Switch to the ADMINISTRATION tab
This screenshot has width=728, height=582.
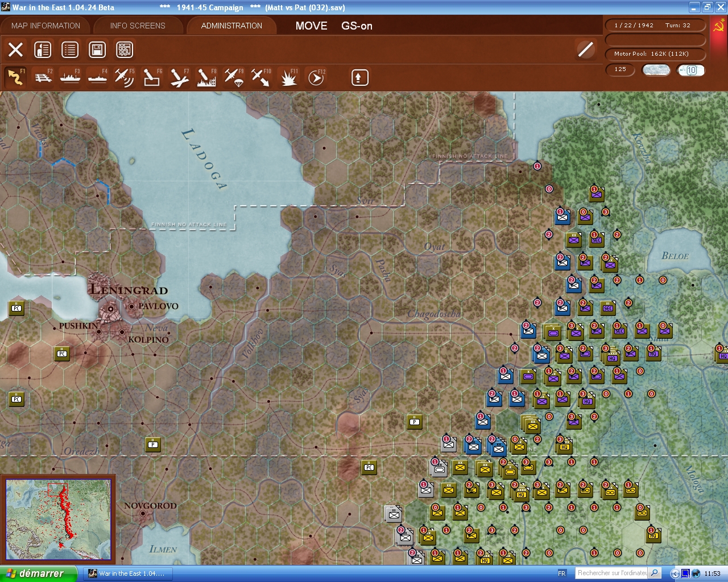[x=231, y=26]
